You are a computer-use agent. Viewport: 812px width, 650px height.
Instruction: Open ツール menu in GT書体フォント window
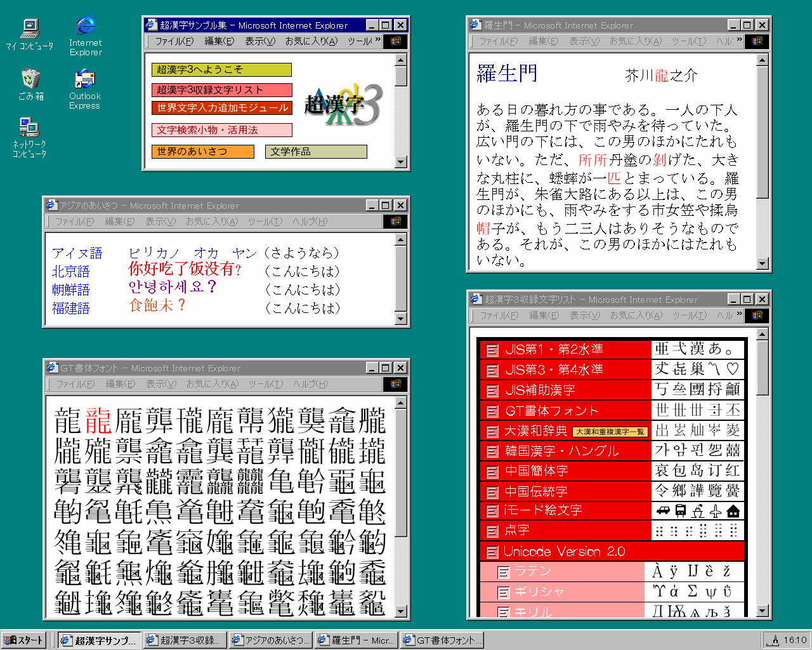point(265,384)
